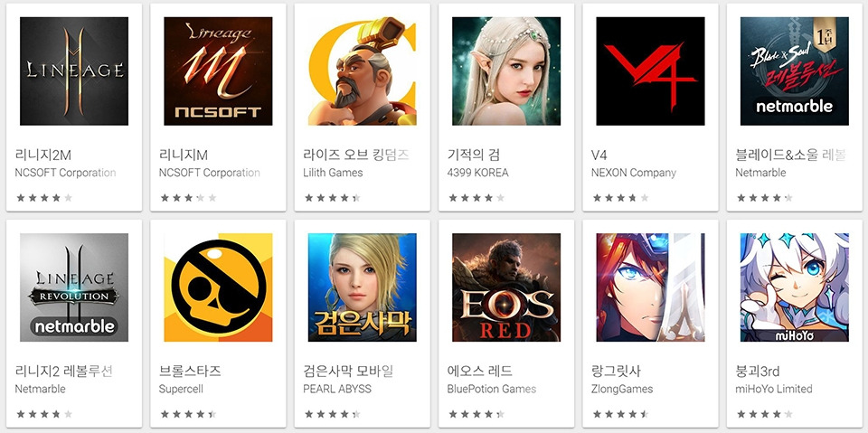Screen dimensions: 868x433
Task: Click the Lineage M NCSOFT icon
Action: (x=218, y=71)
